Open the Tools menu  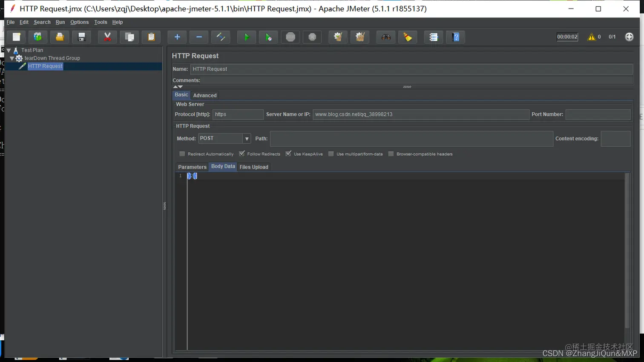101,22
